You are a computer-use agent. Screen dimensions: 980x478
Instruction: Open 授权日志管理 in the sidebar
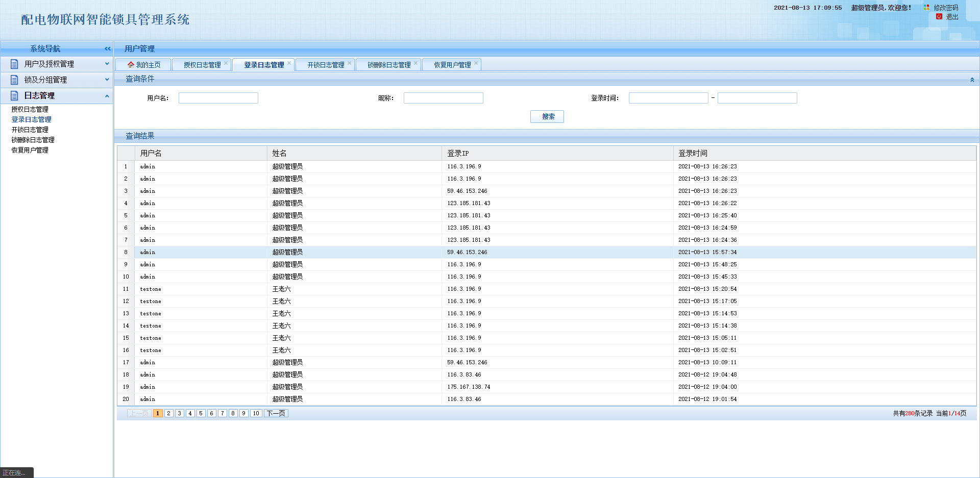tap(30, 109)
